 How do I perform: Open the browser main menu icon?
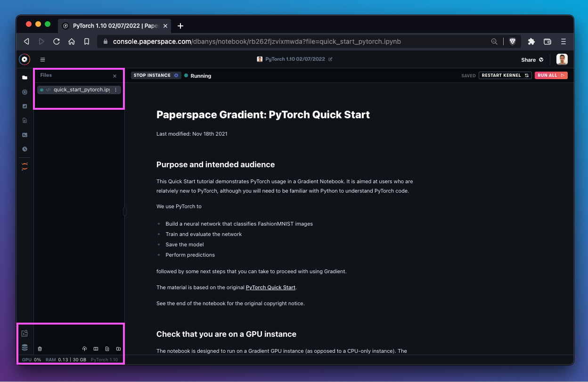click(x=563, y=41)
